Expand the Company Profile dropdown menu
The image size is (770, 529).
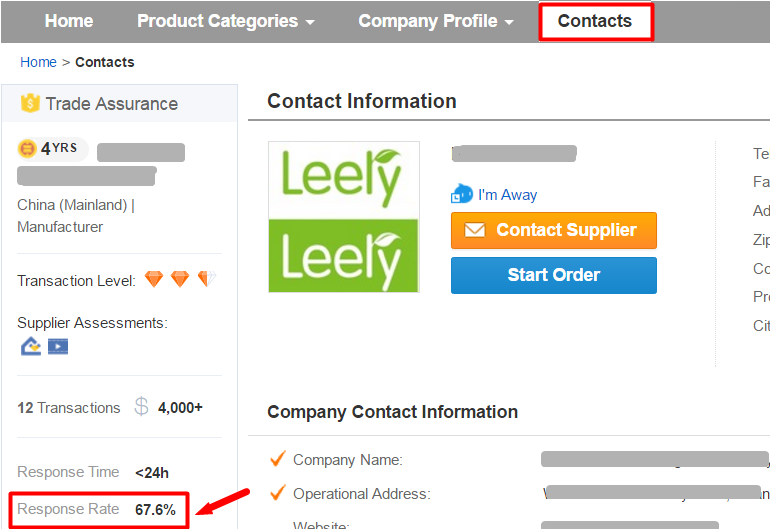point(436,21)
